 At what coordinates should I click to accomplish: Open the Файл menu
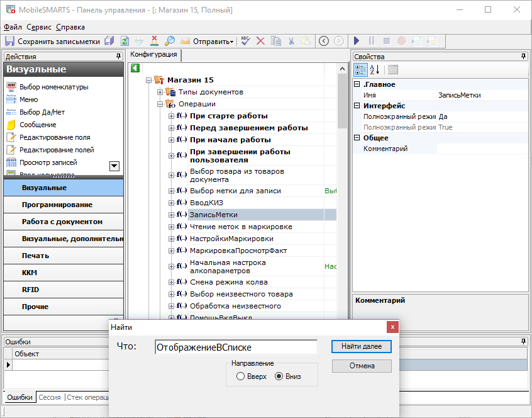coord(13,27)
